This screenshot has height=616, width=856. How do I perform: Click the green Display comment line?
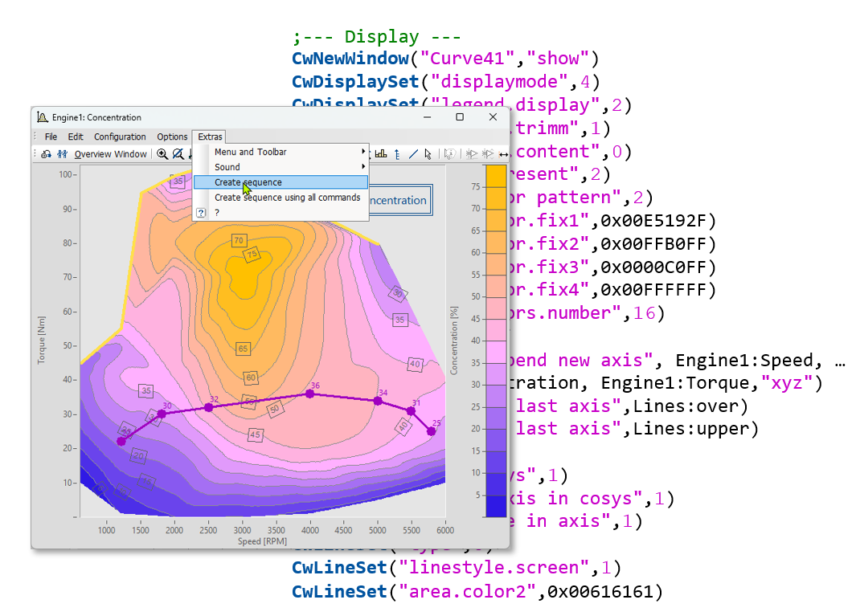pyautogui.click(x=377, y=37)
